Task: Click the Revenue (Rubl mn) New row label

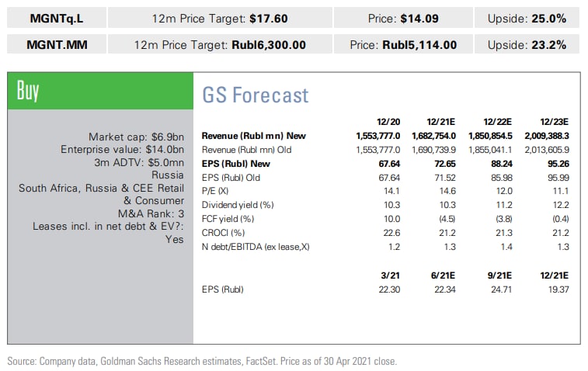Action: coord(253,136)
